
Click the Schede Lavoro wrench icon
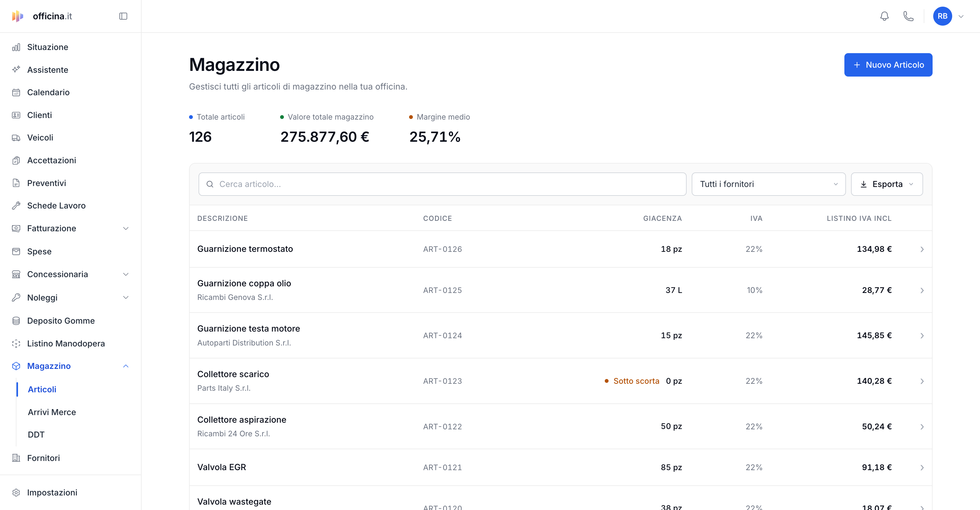click(x=16, y=206)
